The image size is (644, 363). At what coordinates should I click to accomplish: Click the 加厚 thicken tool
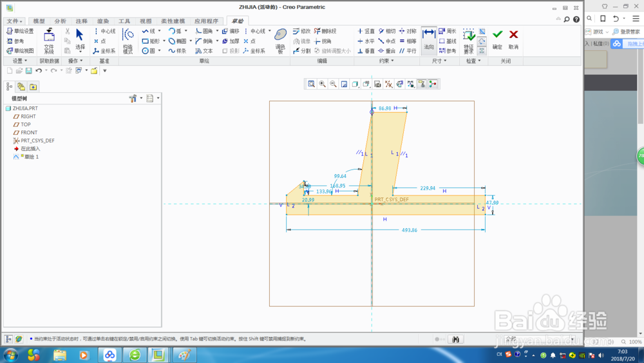pyautogui.click(x=231, y=41)
